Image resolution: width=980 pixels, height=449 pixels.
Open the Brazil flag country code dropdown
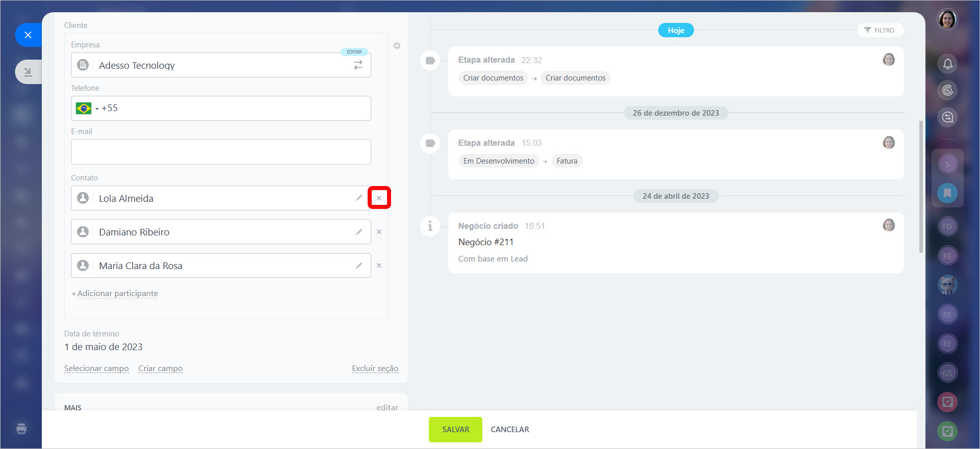point(87,108)
